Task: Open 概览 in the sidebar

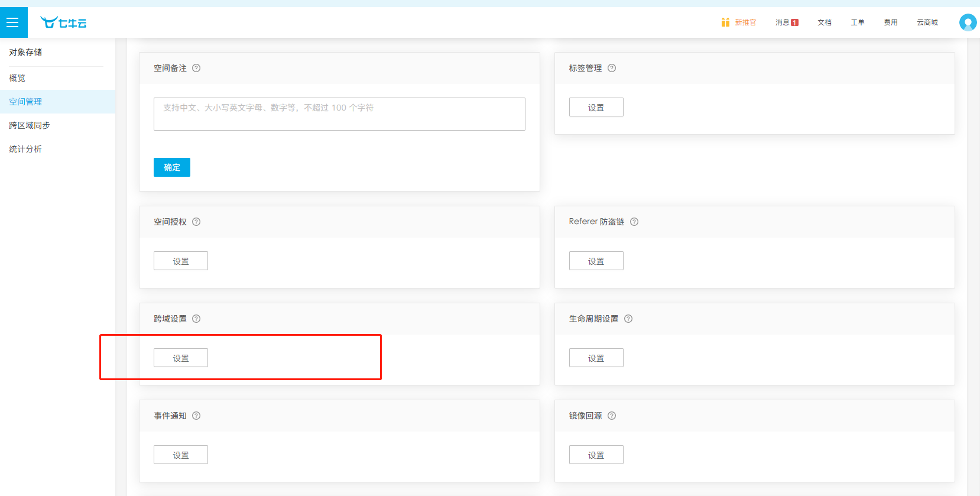Action: tap(17, 78)
